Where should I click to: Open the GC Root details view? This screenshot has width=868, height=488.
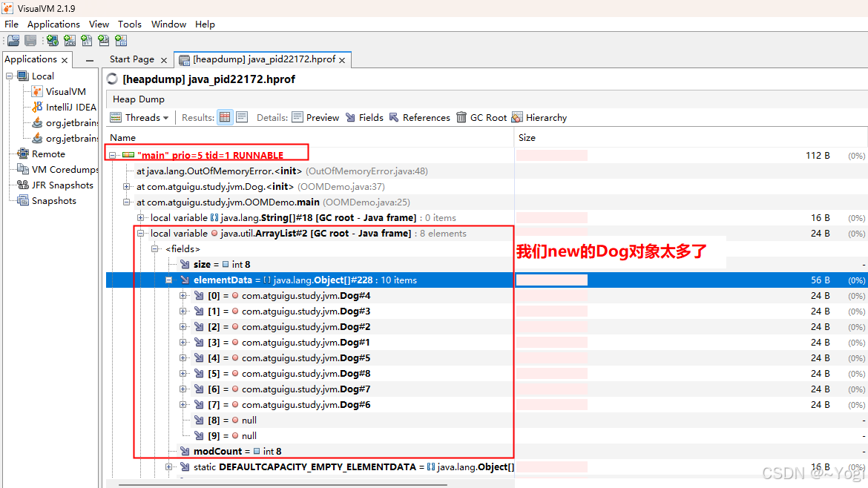tap(481, 117)
